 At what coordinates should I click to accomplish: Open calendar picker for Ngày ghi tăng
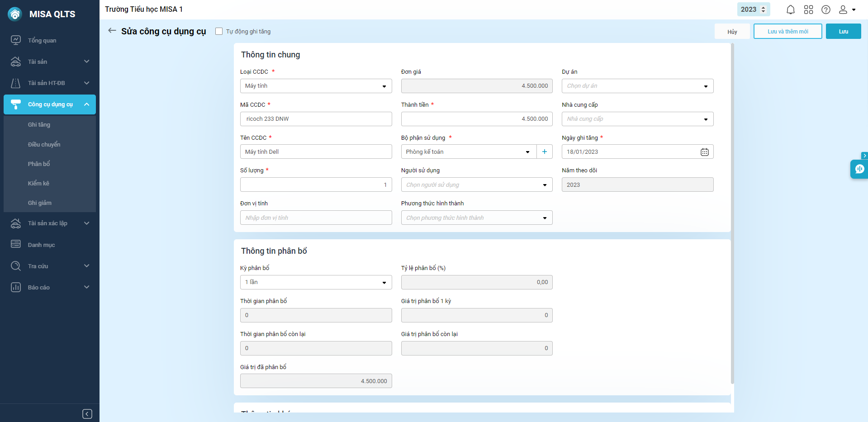(704, 152)
